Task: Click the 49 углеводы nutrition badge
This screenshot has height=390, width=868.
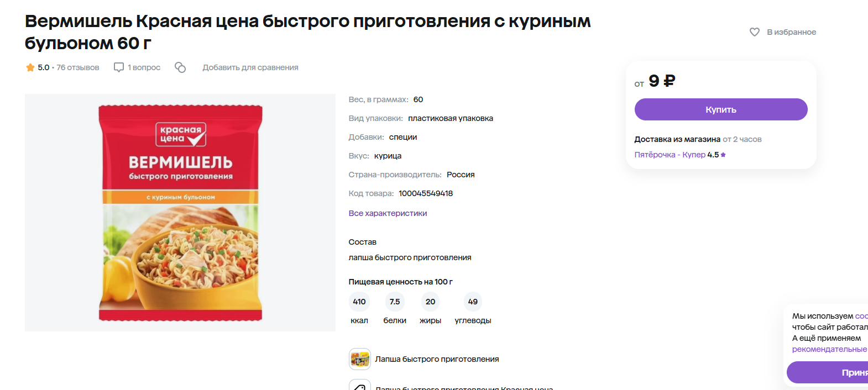Action: (x=473, y=302)
